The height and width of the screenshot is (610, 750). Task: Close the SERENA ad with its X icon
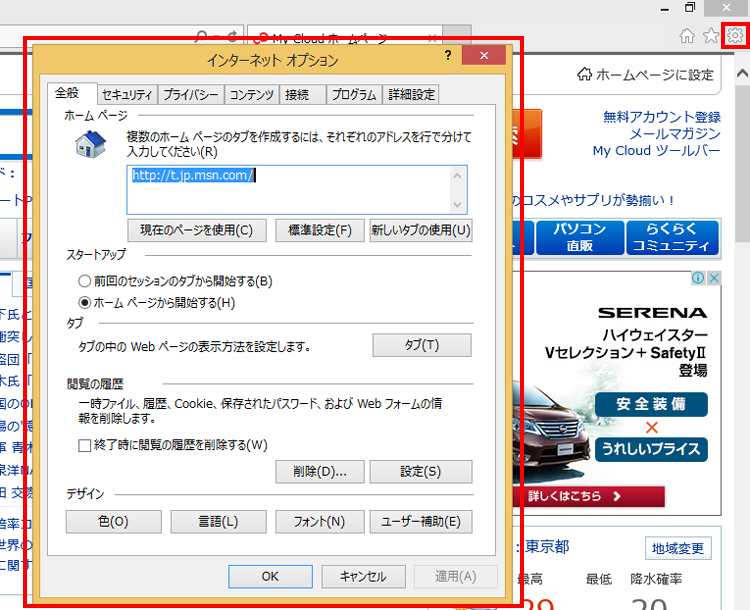click(714, 278)
